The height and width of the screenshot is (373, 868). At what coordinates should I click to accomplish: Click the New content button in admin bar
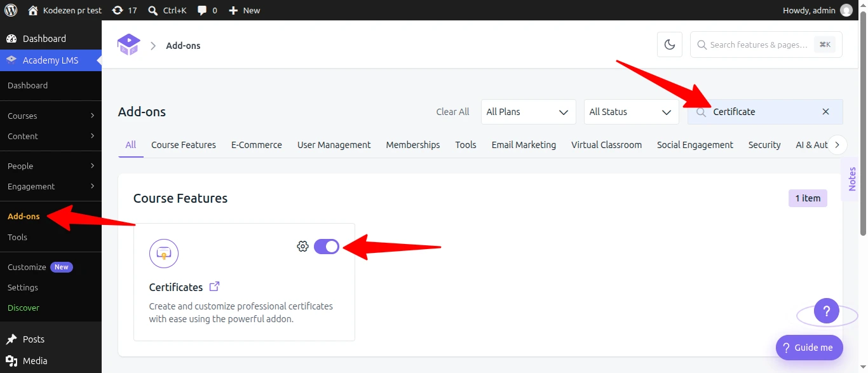[244, 10]
